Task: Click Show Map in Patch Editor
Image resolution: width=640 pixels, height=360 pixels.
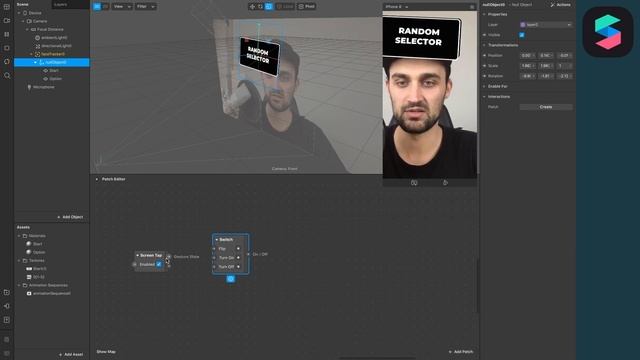Action: (x=106, y=352)
